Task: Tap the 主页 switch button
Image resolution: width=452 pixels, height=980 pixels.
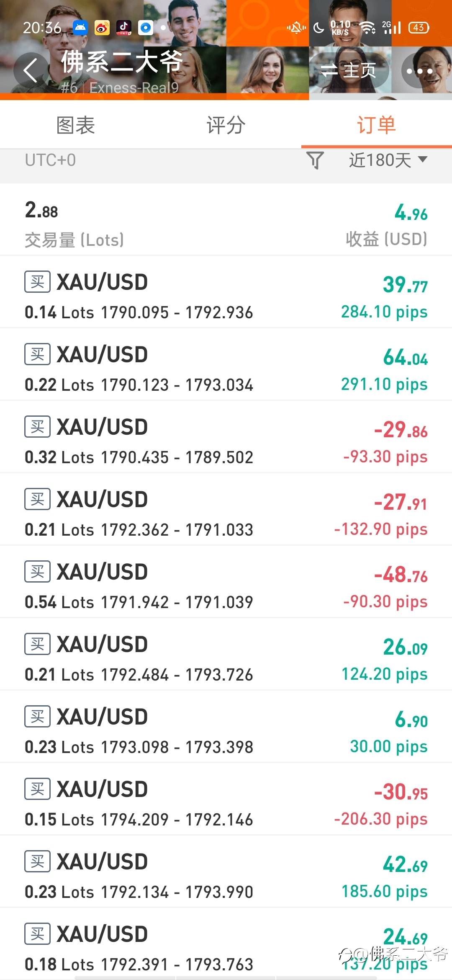Action: pos(349,70)
